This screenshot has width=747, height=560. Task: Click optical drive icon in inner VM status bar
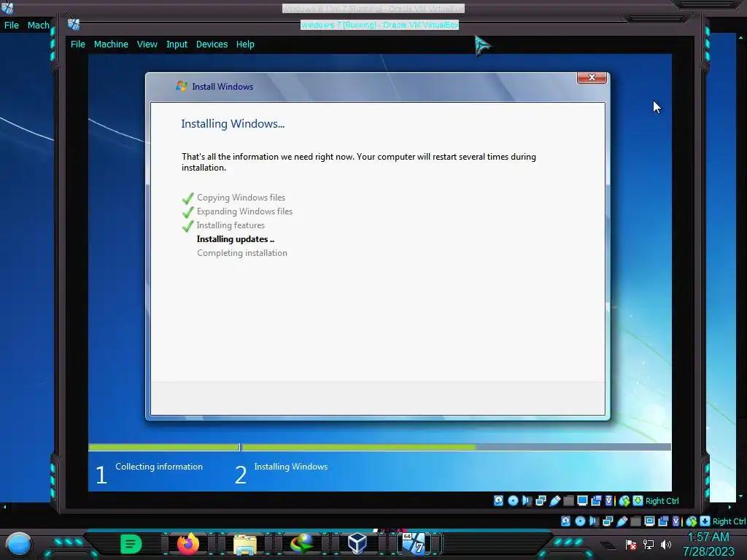(513, 500)
